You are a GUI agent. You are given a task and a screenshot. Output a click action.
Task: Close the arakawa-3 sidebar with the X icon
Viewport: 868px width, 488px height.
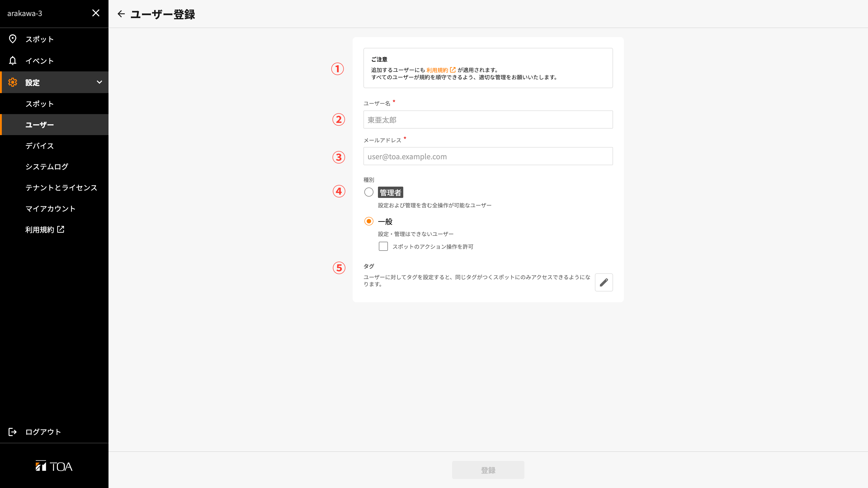click(96, 13)
